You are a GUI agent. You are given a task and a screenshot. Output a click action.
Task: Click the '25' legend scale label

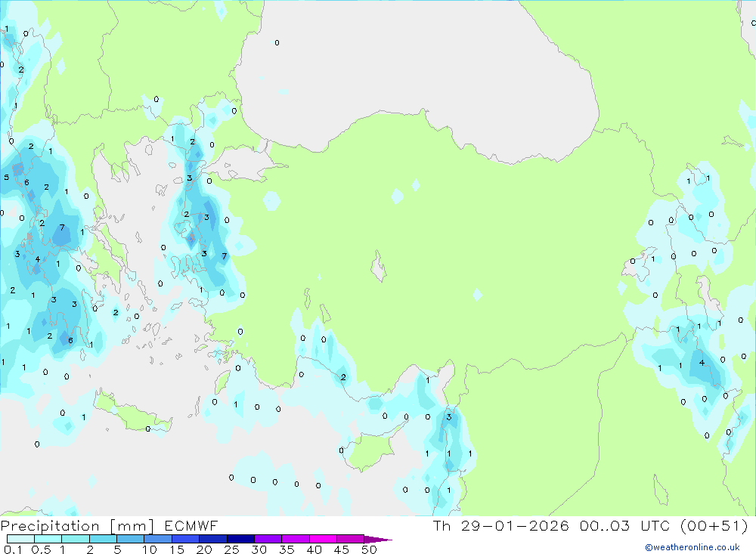232,549
